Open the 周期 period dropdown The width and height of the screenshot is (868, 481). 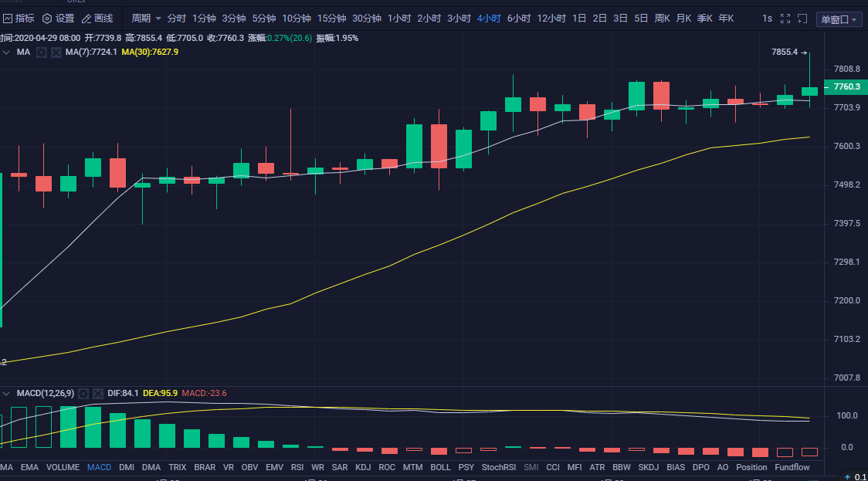click(x=146, y=19)
